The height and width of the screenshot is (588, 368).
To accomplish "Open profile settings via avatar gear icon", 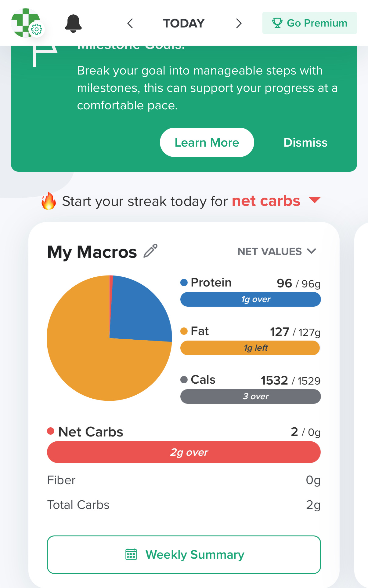I will (36, 29).
